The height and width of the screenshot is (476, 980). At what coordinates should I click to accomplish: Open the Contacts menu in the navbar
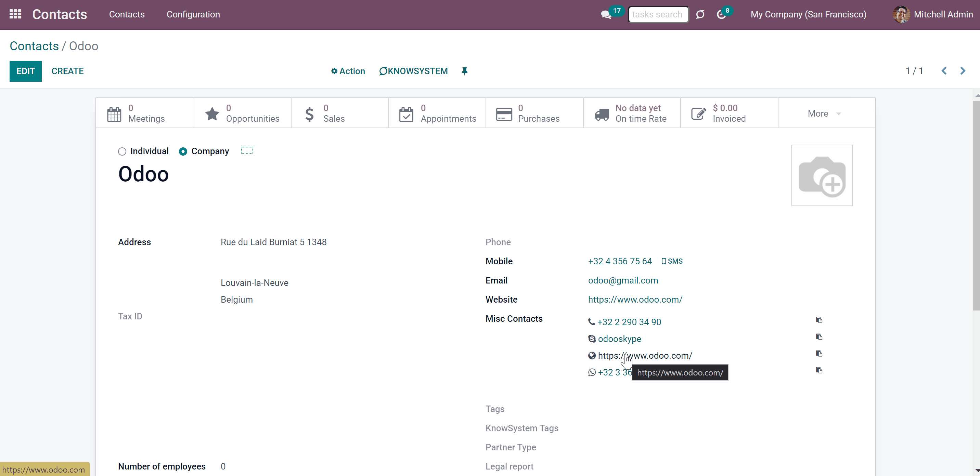127,14
